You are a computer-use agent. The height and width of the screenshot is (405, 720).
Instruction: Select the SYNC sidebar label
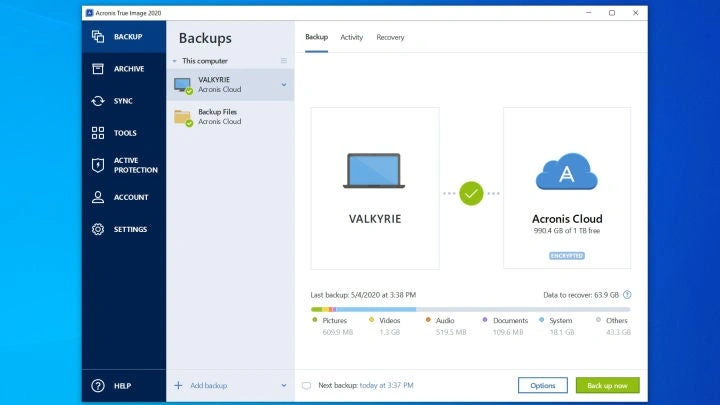pos(123,101)
